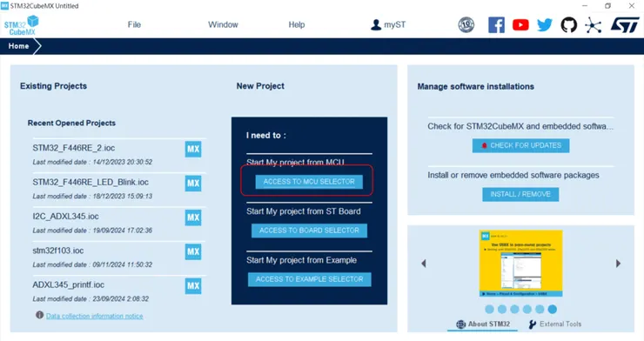Screen dimensions: 644x341
Task: Minimize the STM32CubeMX window
Action: [x=585, y=6]
